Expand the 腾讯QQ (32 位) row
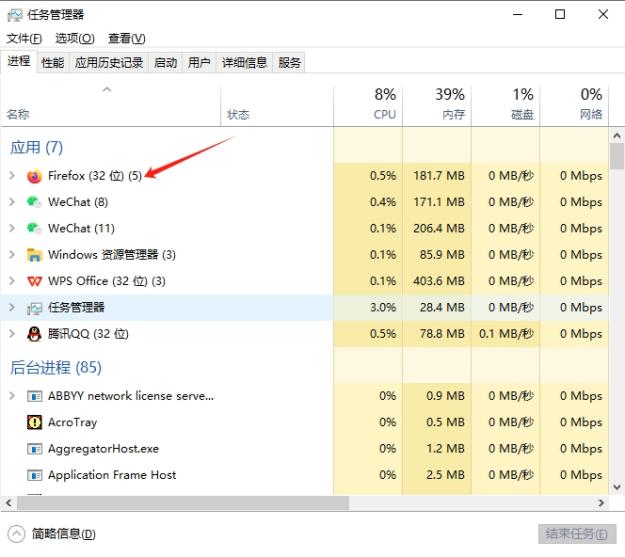The image size is (625, 557). (x=12, y=334)
